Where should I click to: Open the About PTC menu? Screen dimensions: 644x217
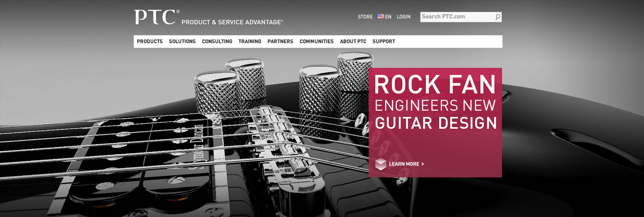tap(353, 41)
